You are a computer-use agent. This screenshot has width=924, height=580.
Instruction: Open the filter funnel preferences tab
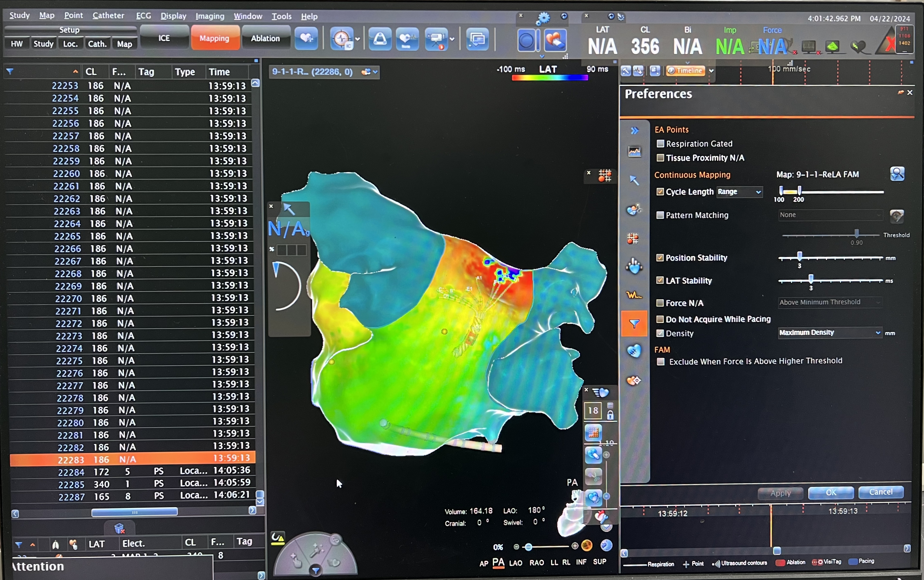tap(634, 324)
